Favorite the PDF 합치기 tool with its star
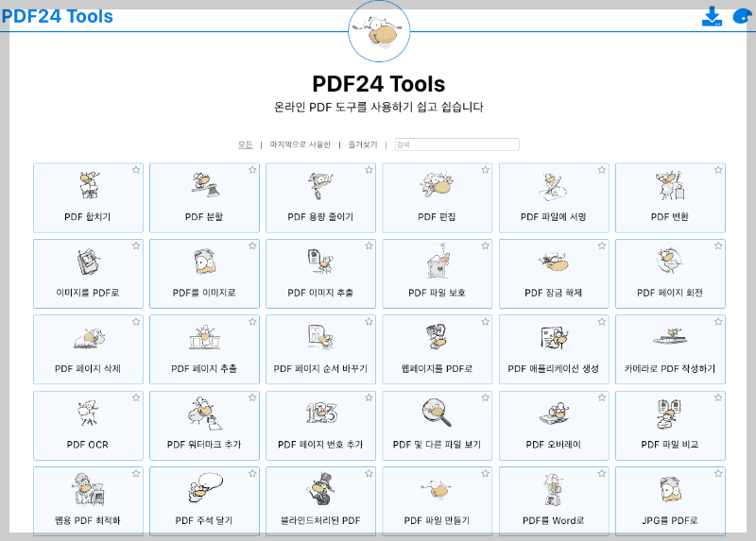 136,170
